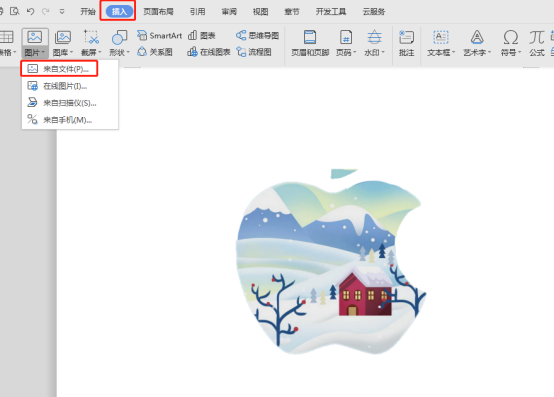Click the undo arrow icon
Image resolution: width=554 pixels, height=397 pixels.
[x=30, y=11]
